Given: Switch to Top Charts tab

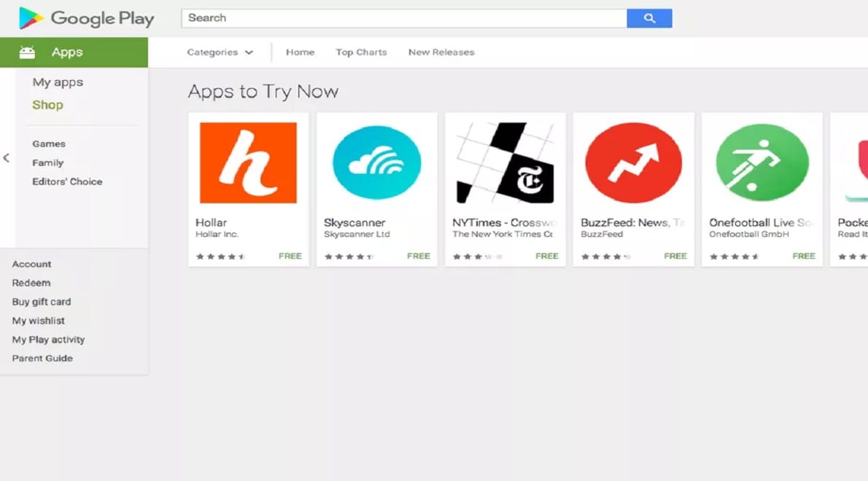Looking at the screenshot, I should 361,52.
